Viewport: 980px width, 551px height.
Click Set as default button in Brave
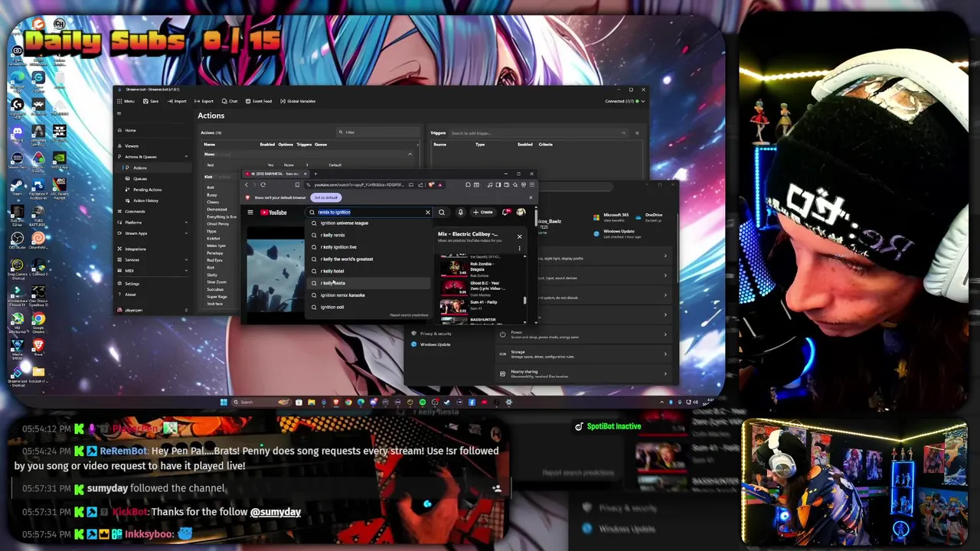[325, 197]
